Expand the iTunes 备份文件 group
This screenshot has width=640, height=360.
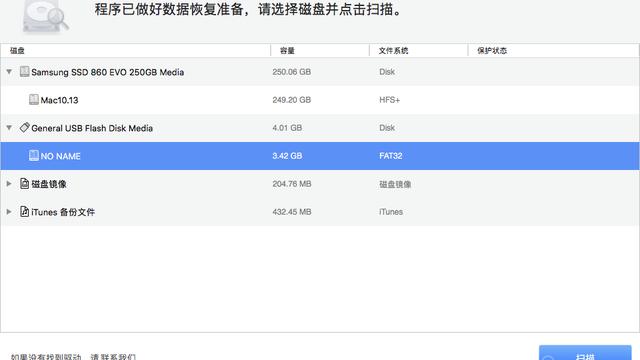coord(9,211)
